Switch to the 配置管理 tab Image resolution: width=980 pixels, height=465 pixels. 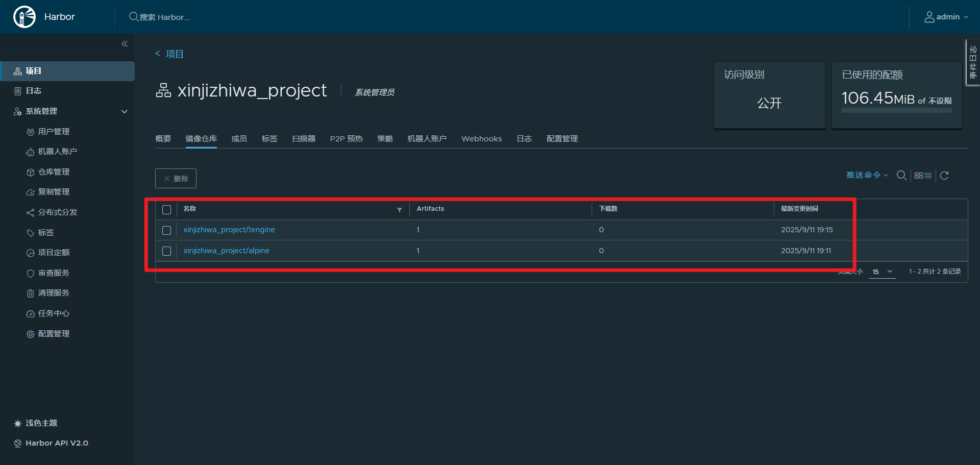562,139
